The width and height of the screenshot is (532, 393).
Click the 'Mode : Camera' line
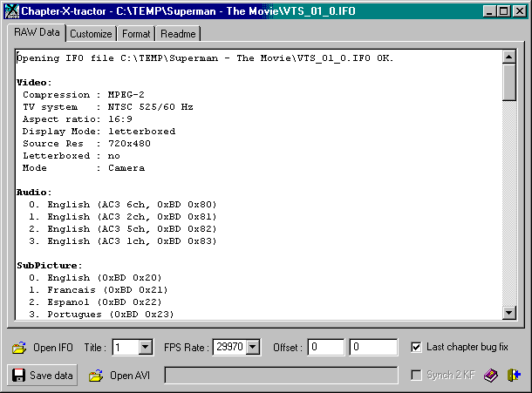(84, 168)
